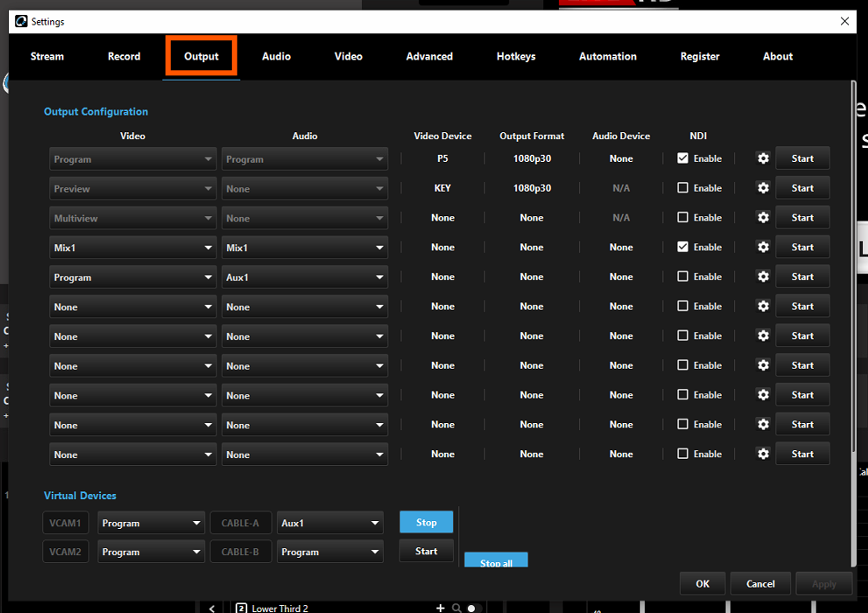Open the VCAM1 Program source dropdown
The image size is (868, 613).
pos(151,524)
